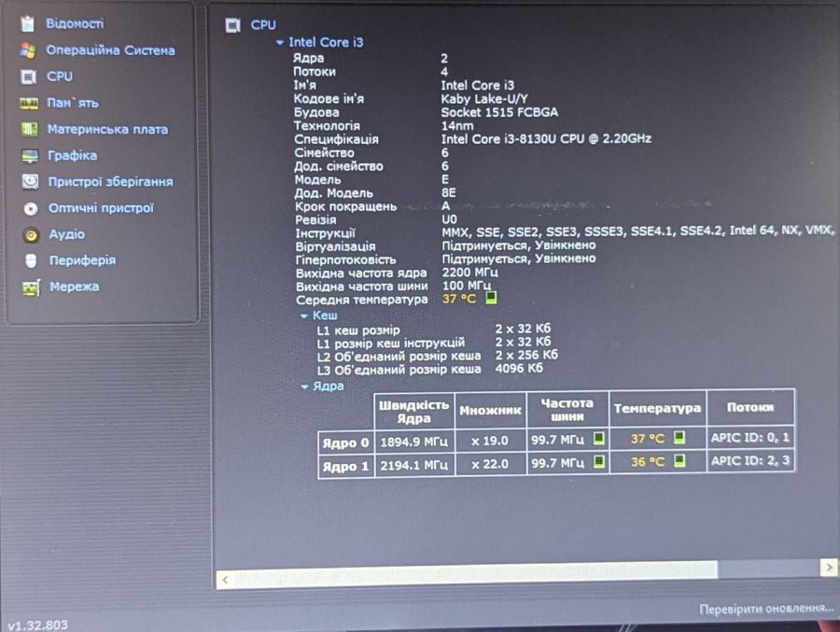Open the Відомості section
This screenshot has width=840, height=632.
pyautogui.click(x=75, y=23)
